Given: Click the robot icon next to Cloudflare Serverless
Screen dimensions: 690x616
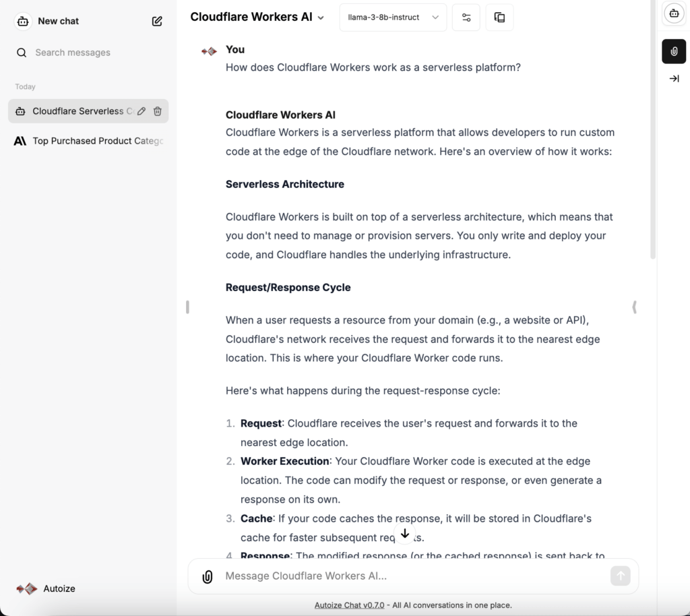Looking at the screenshot, I should click(x=20, y=111).
